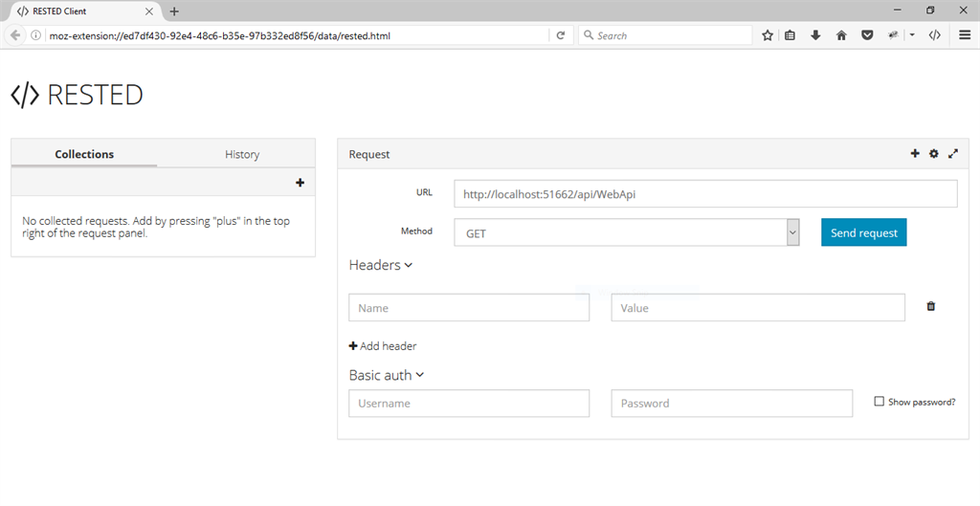Open settings gear in Request panel
980x506 pixels.
click(934, 153)
